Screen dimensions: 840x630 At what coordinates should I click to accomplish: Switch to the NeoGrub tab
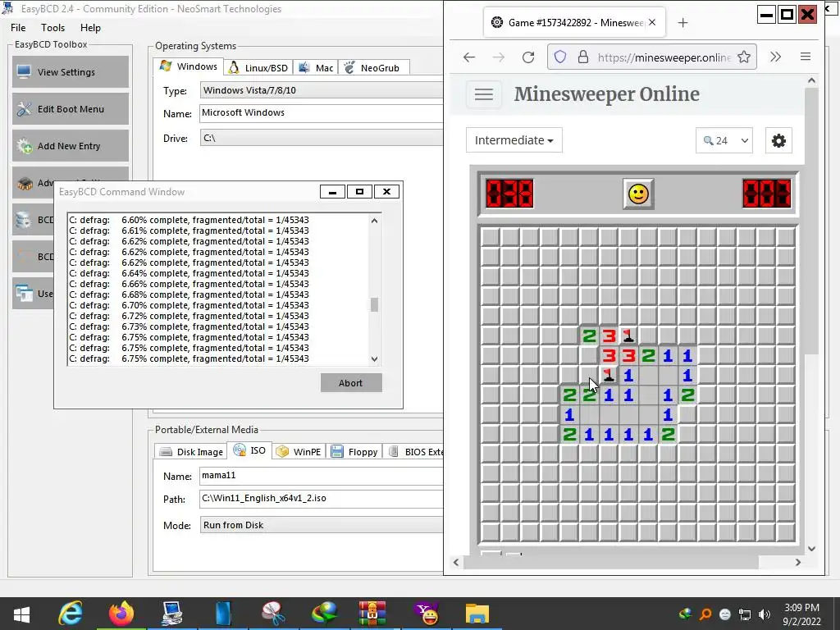click(374, 67)
